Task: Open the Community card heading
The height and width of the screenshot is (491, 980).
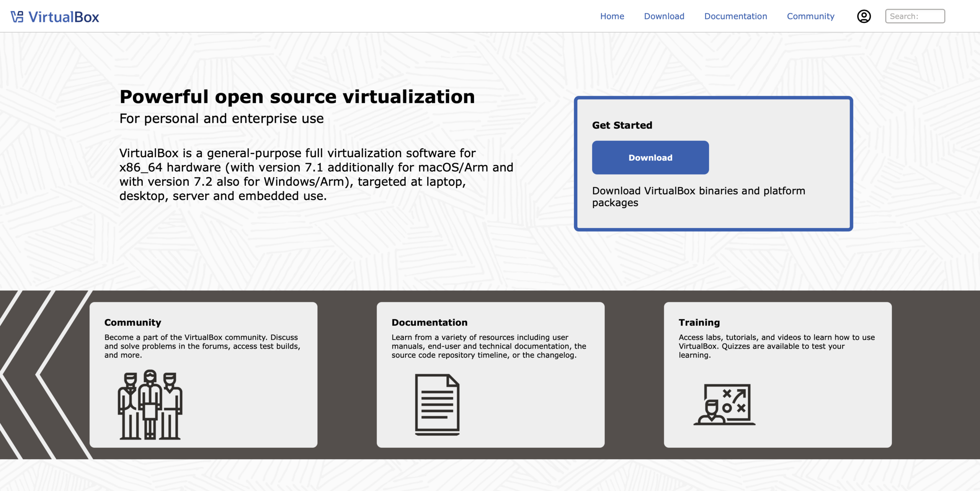Action: pyautogui.click(x=132, y=323)
